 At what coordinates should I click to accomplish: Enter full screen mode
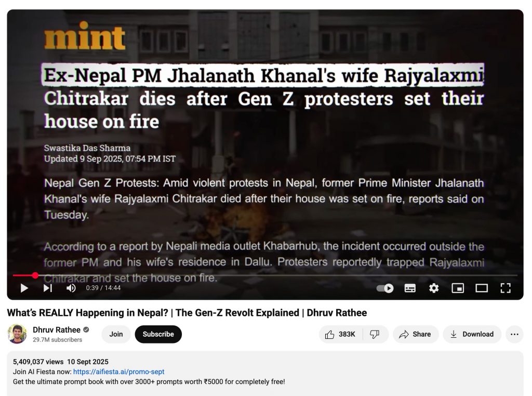pos(506,288)
